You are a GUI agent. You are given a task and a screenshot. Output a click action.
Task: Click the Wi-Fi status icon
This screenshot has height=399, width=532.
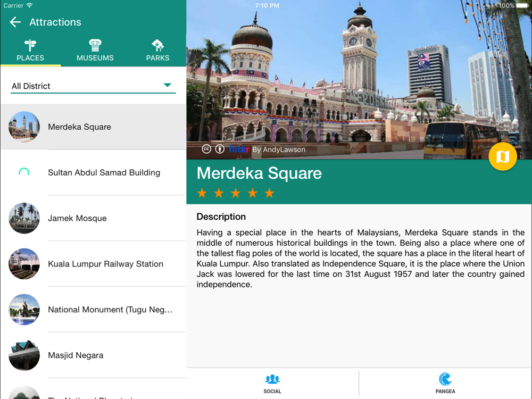[30, 5]
